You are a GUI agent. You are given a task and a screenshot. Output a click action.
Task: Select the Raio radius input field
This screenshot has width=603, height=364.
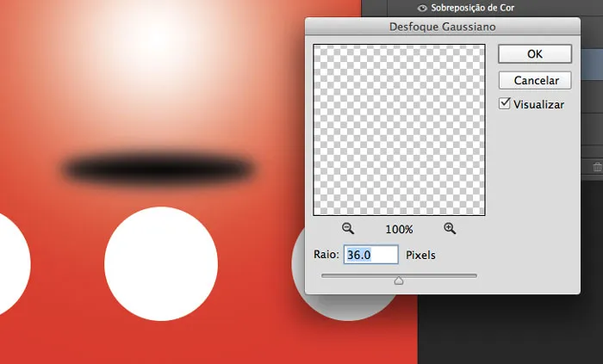(x=370, y=255)
